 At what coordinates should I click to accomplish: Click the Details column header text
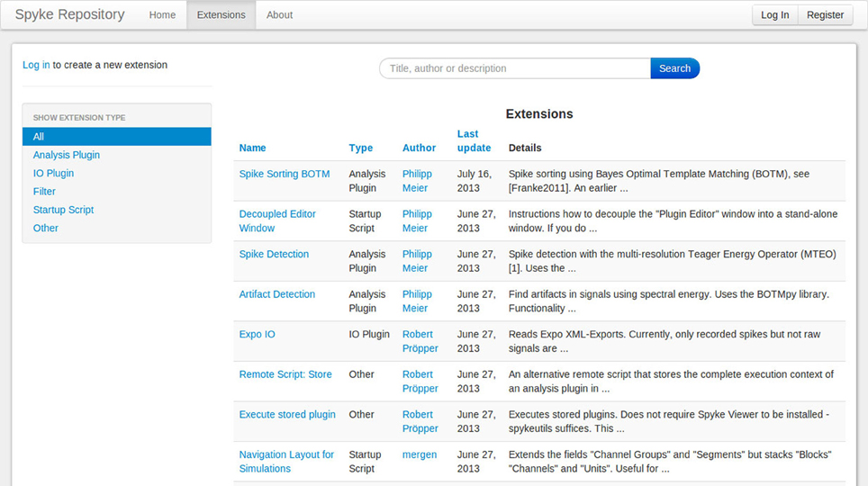[x=525, y=148]
